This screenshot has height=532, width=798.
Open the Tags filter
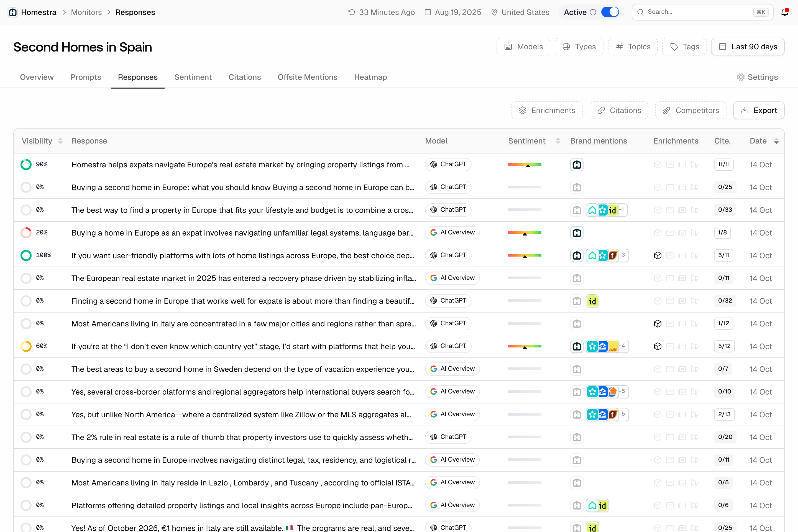pos(684,47)
